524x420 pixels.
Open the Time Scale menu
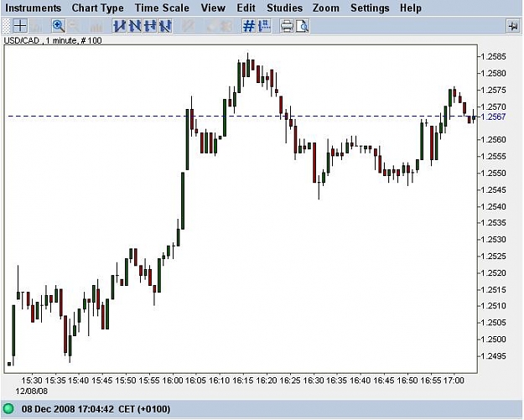pos(162,8)
